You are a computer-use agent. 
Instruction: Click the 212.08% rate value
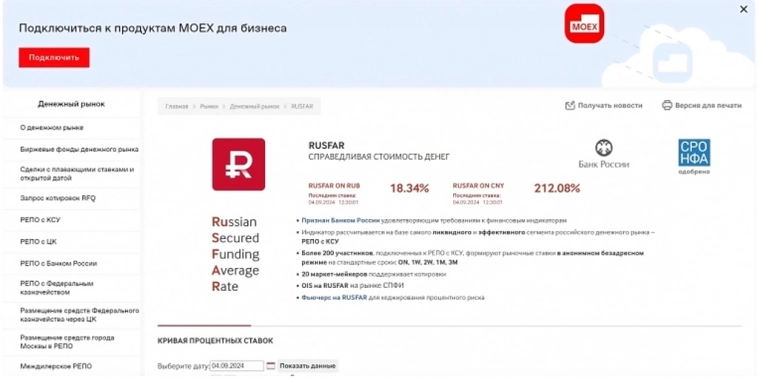[557, 189]
